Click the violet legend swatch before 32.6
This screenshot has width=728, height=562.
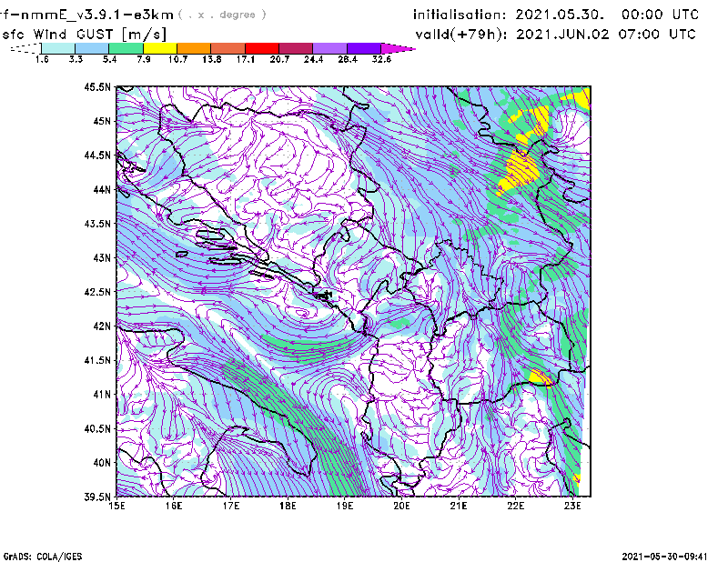(x=364, y=48)
